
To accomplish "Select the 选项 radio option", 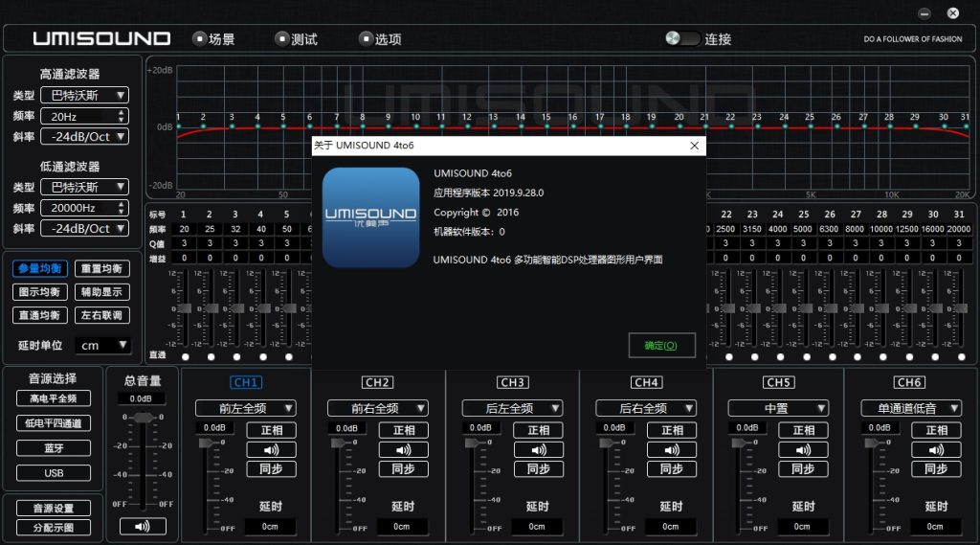I will [366, 39].
